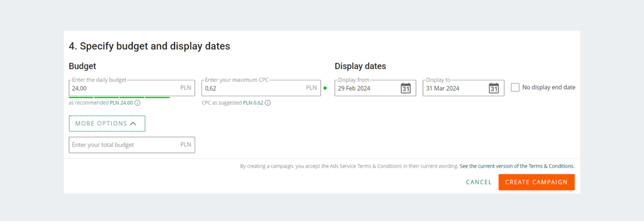The image size is (644, 221).
Task: Open the current Terms & Conditions link
Action: coord(517,166)
